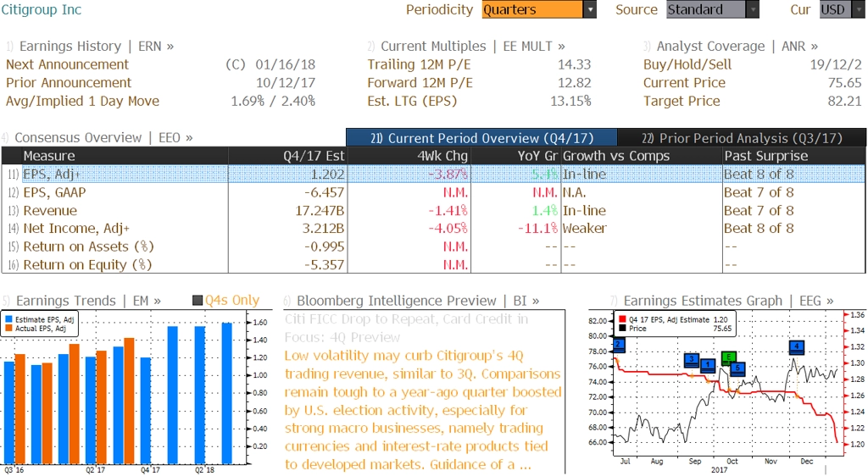
Task: Click the Trailing 12M P/E value 14.33
Action: (574, 64)
